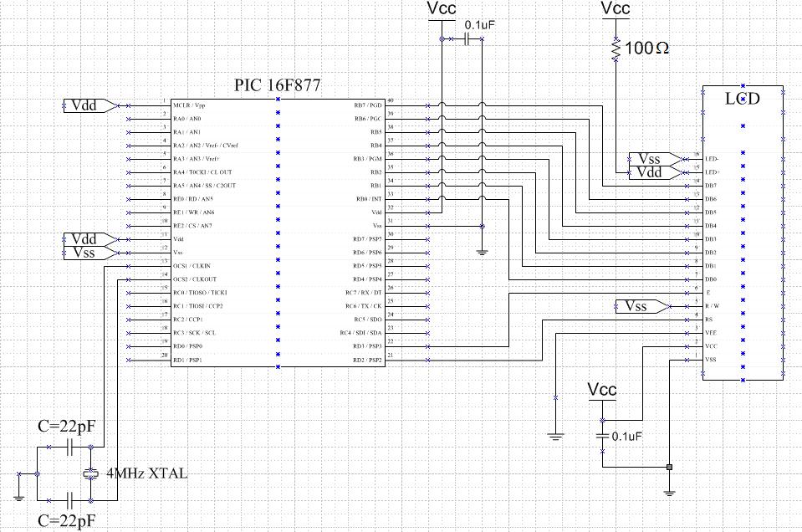The width and height of the screenshot is (802, 532).
Task: Select the 'RB6 / PGC' pin label
Action: pos(368,119)
